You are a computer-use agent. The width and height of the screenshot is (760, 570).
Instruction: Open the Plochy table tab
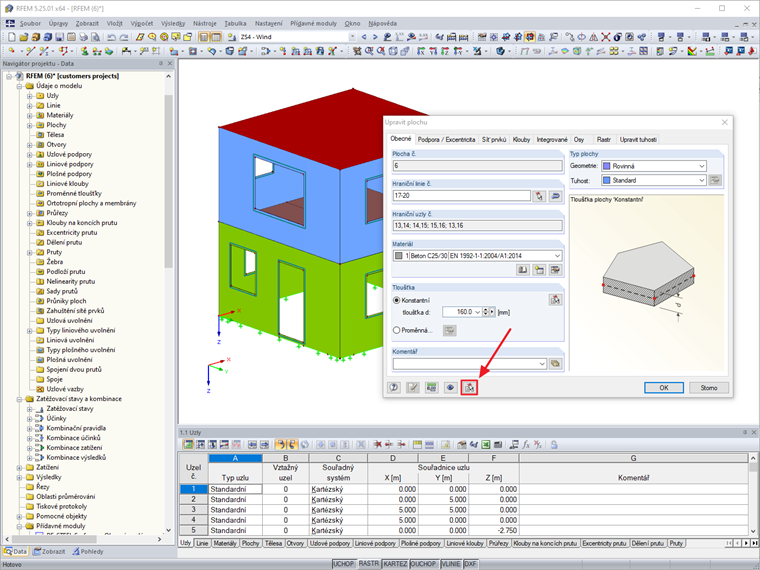coord(251,543)
